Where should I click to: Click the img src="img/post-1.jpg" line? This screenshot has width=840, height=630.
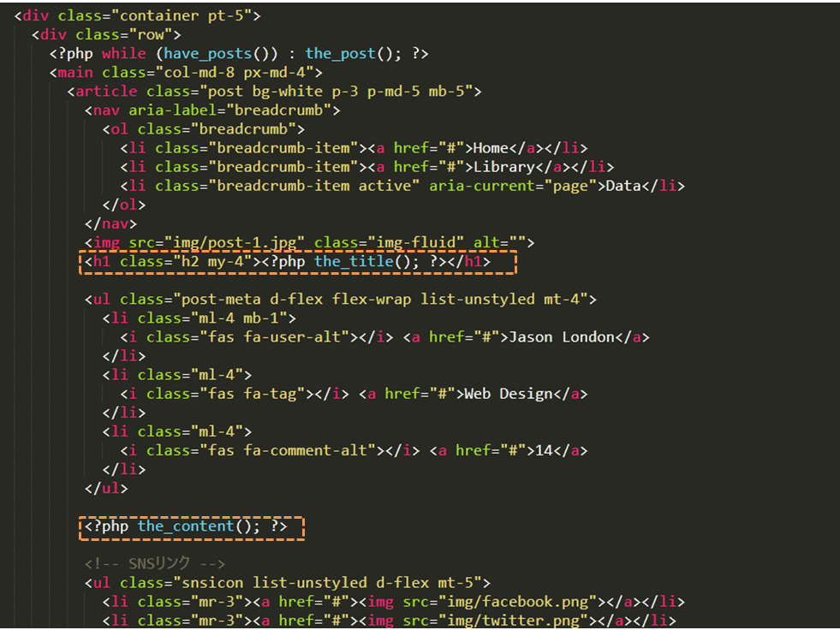310,243
